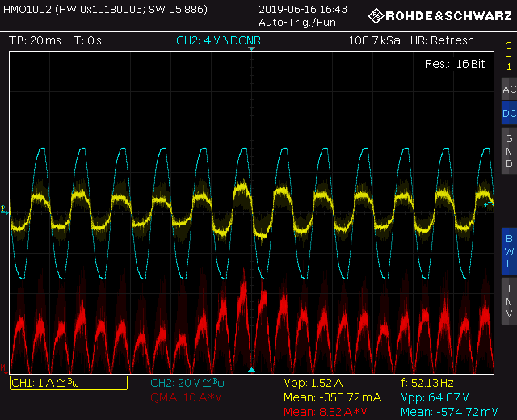
Task: Click the CH2: 4 V trigger setting readout
Action: 218,40
